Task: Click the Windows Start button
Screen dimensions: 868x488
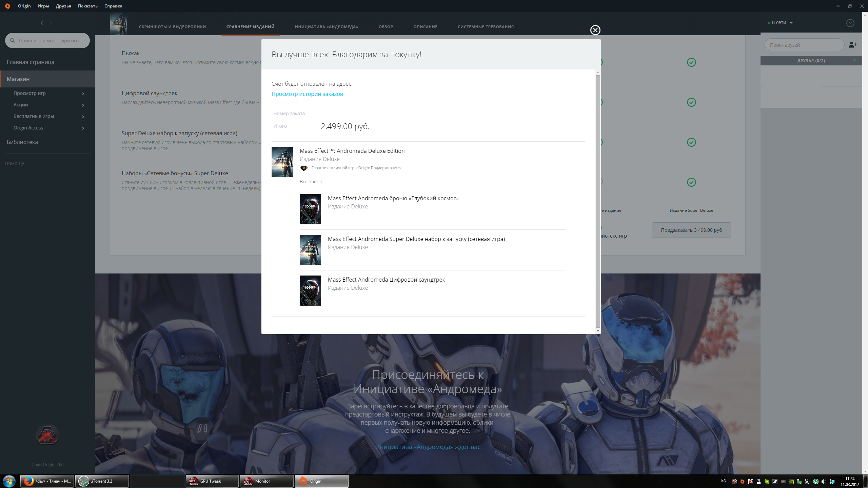Action: (9, 481)
